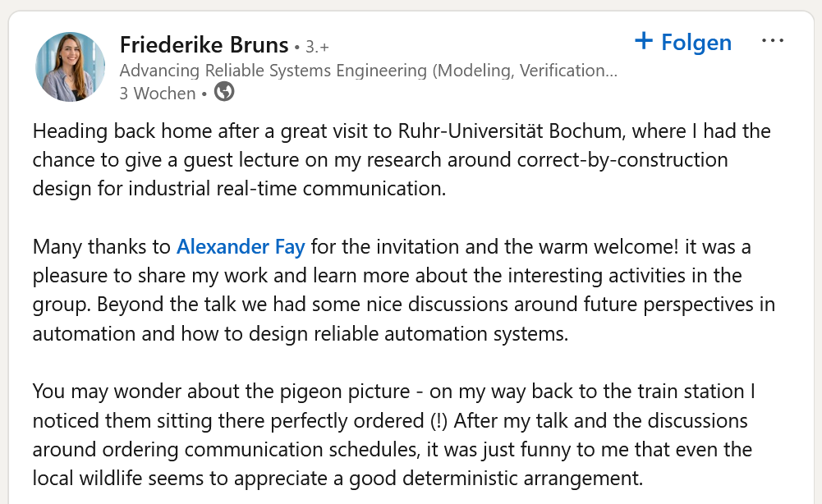Screen dimensions: 822x504
Task: Open the Alexander Fay mention link
Action: [x=241, y=246]
